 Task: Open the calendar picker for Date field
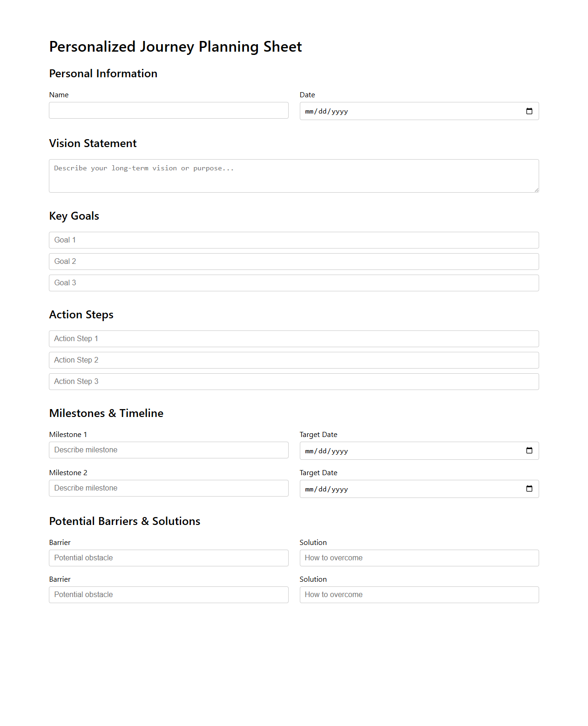(x=529, y=111)
